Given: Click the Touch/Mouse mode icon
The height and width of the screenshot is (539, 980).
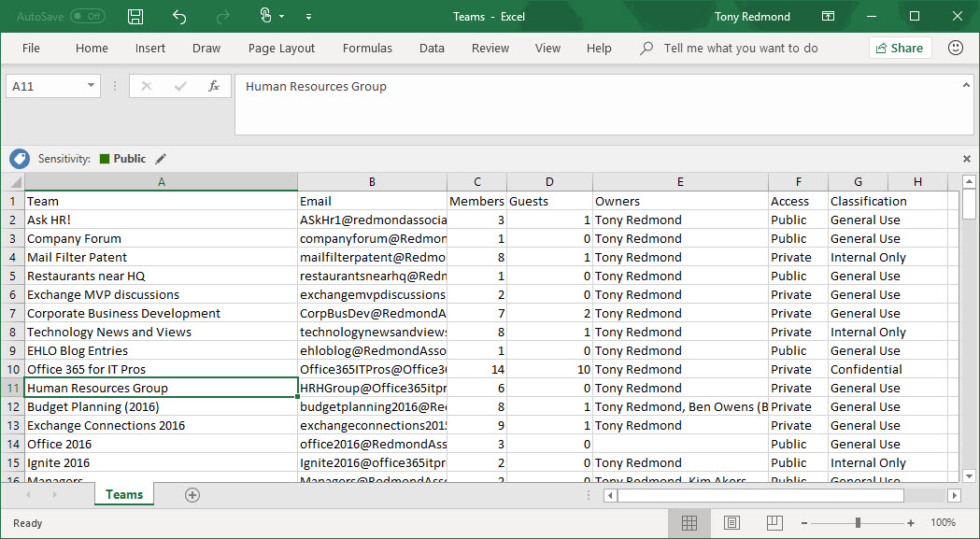Looking at the screenshot, I should (265, 17).
